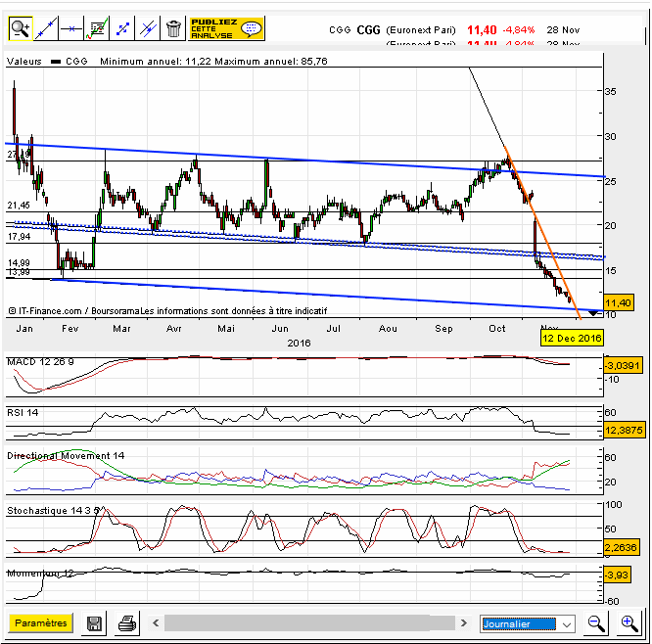The image size is (652, 644).
Task: Print the chart using printer icon
Action: coord(126,623)
